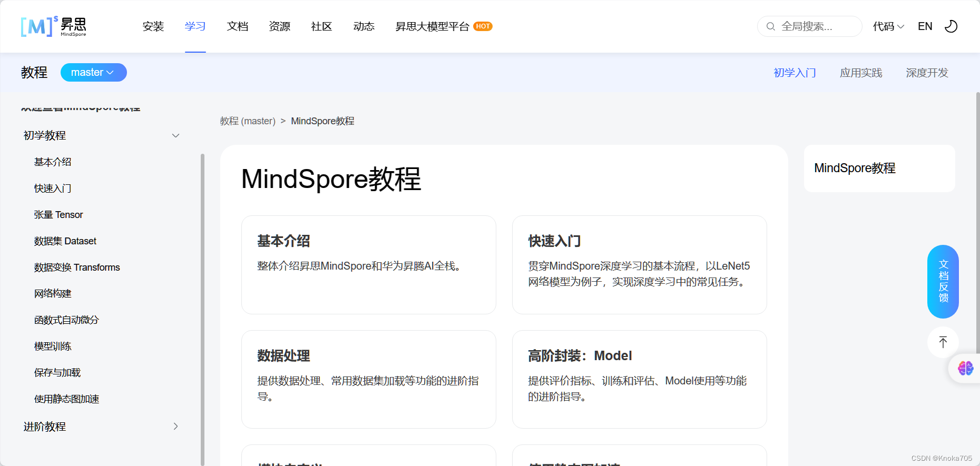Open 数据变换 Transforms in the sidebar
This screenshot has width=980, height=466.
77,267
